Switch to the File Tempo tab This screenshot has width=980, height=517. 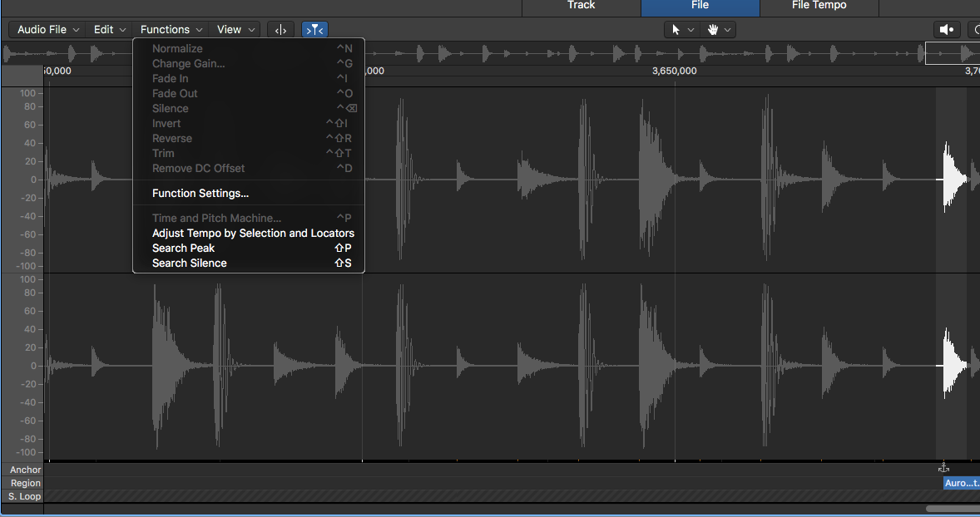pos(819,6)
